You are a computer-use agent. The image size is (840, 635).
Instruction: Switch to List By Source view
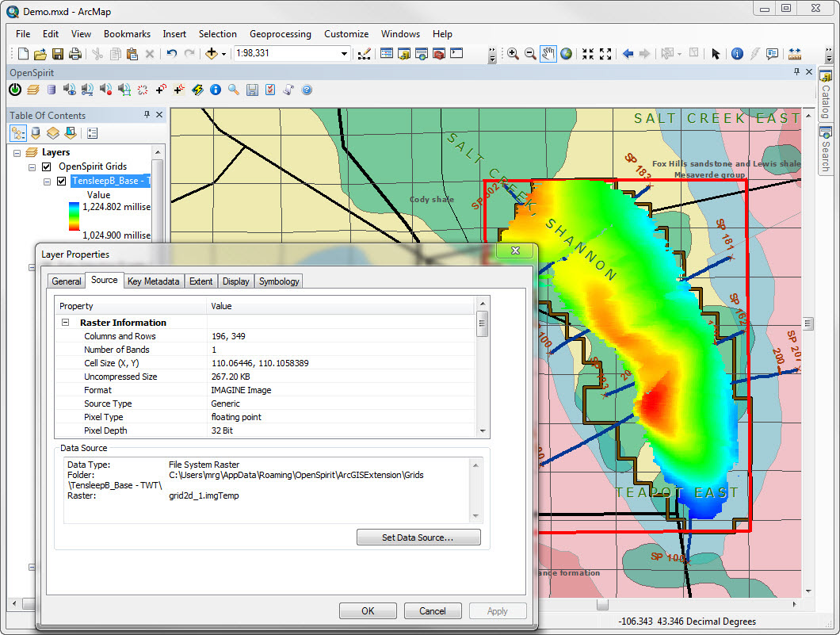[36, 133]
